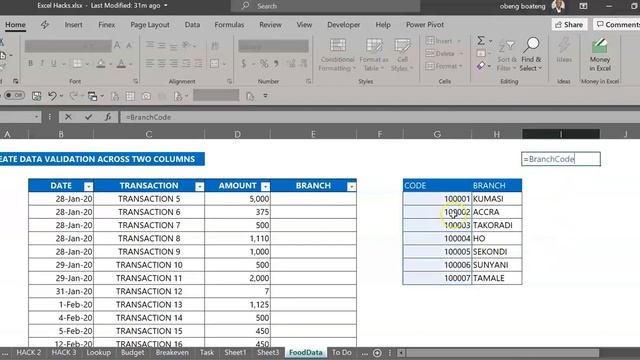Click the Fill Color bucket icon
The image size is (640, 360).
[101, 63]
